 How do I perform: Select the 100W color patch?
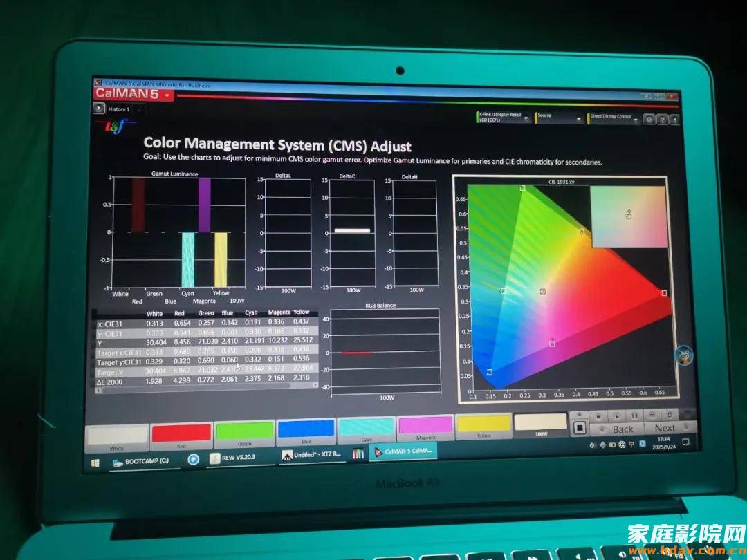[x=541, y=424]
